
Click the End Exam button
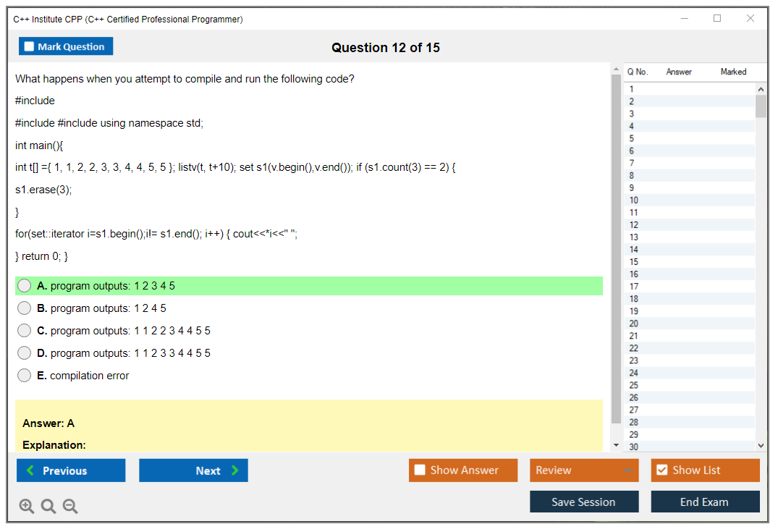tap(705, 502)
